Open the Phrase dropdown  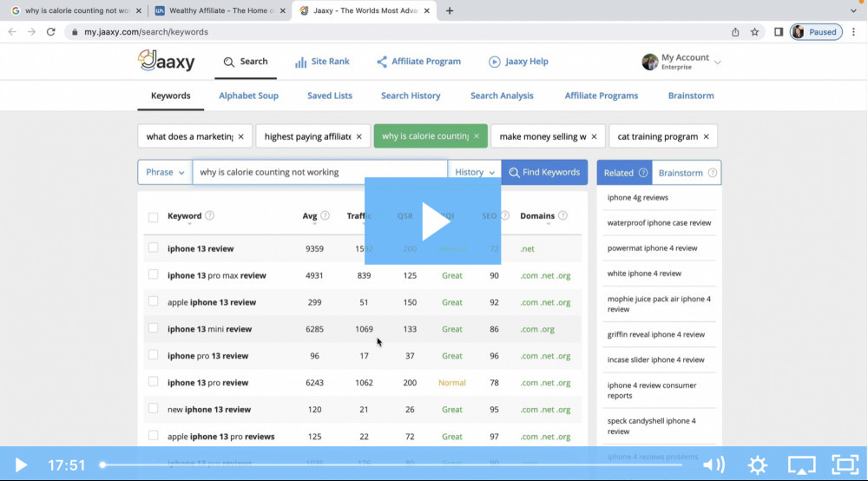(165, 172)
